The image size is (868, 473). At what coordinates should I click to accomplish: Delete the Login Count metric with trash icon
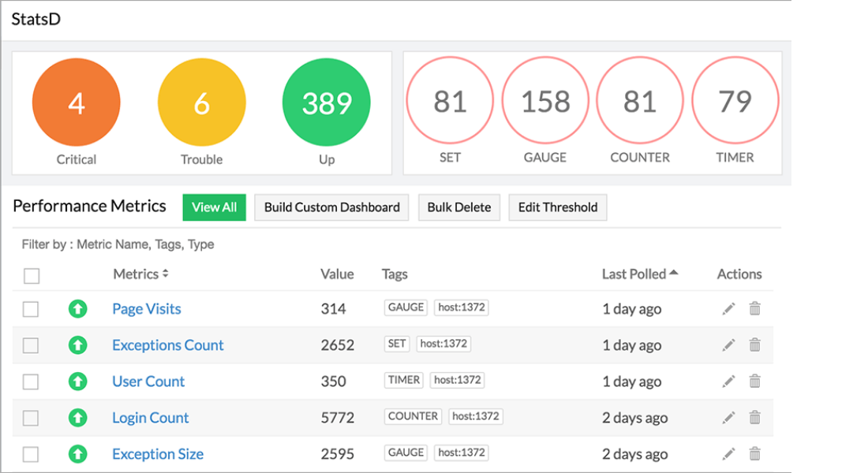754,417
